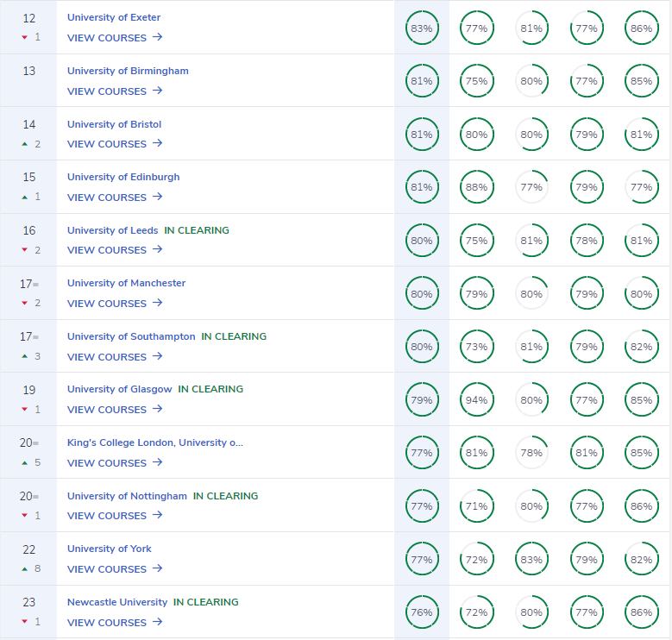
Task: Visit the University of Glasgow link
Action: click(x=120, y=389)
